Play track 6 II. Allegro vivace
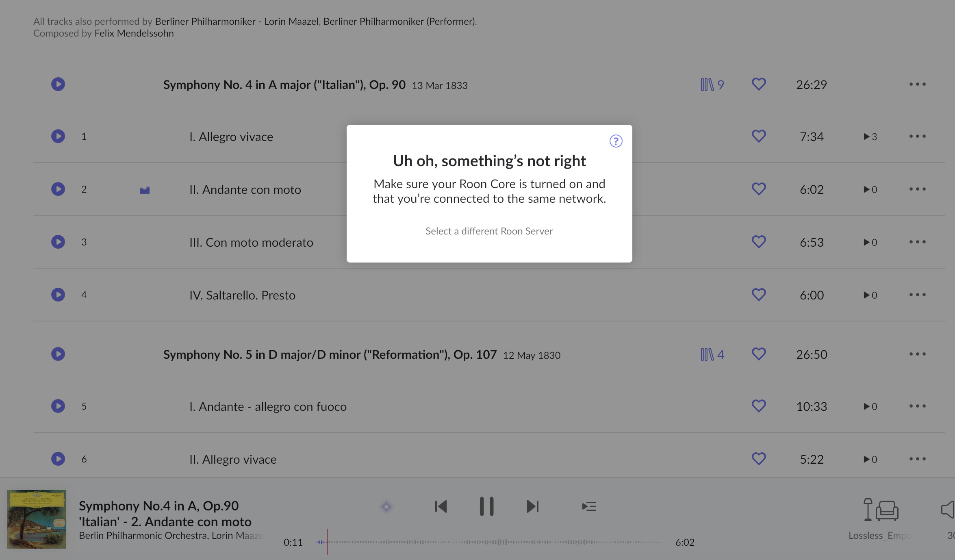 pyautogui.click(x=58, y=459)
